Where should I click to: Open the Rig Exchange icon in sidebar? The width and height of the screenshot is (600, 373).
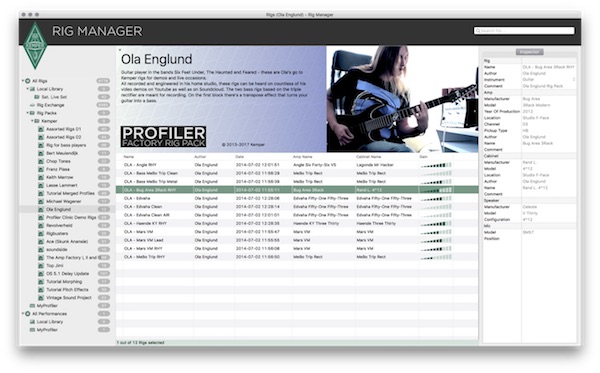click(x=32, y=105)
